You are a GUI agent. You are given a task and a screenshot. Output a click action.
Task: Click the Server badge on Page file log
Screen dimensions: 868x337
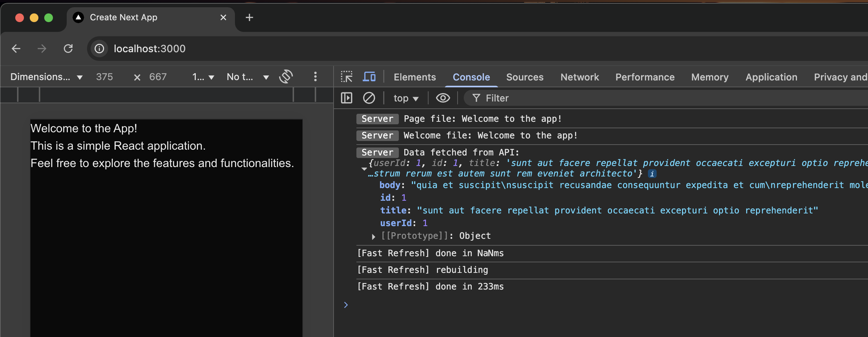[x=377, y=119]
